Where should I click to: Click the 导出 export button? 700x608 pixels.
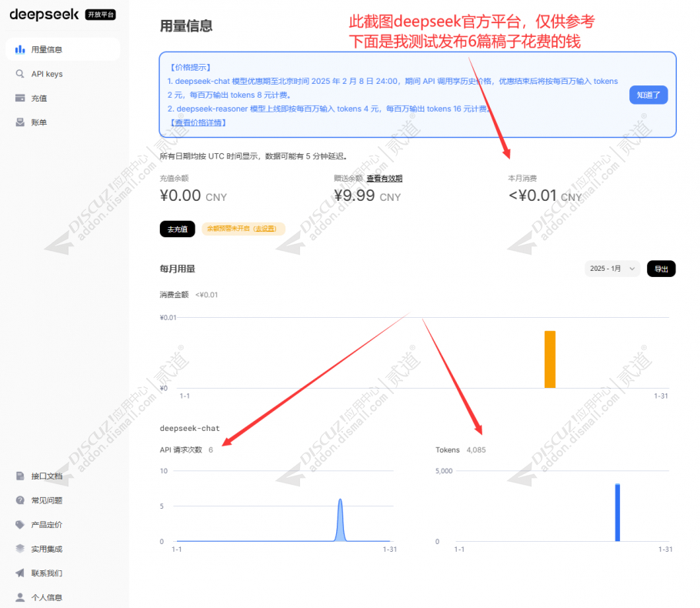[662, 269]
